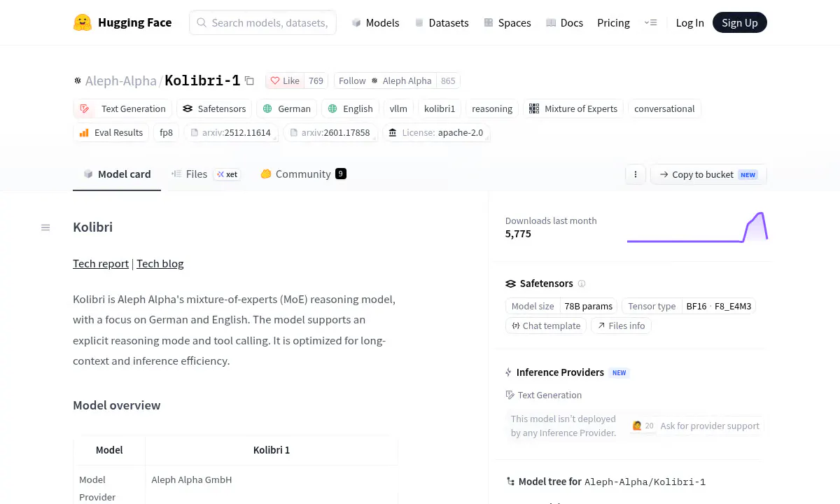The image size is (840, 504).
Task: Open the three-dot options menu button
Action: tap(636, 174)
